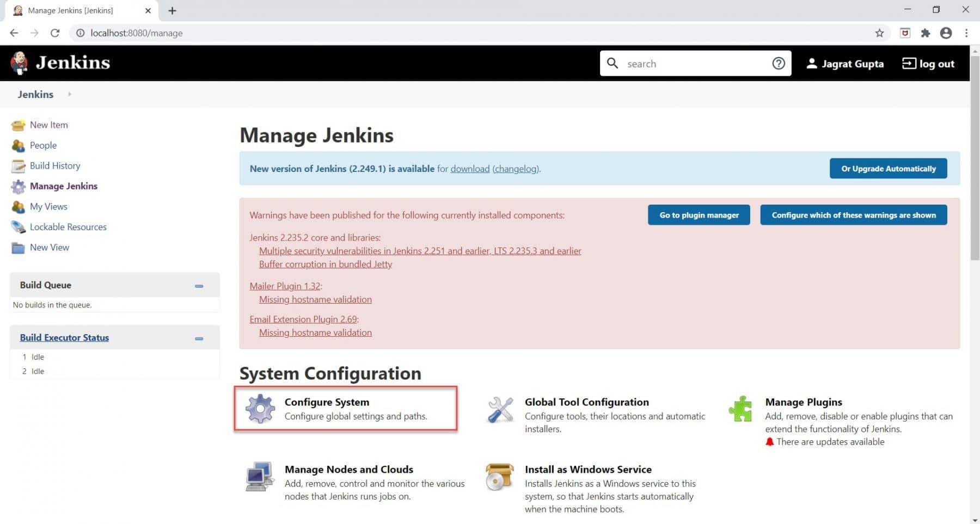980x524 pixels.
Task: Click the Build History notepad icon
Action: pos(18,166)
